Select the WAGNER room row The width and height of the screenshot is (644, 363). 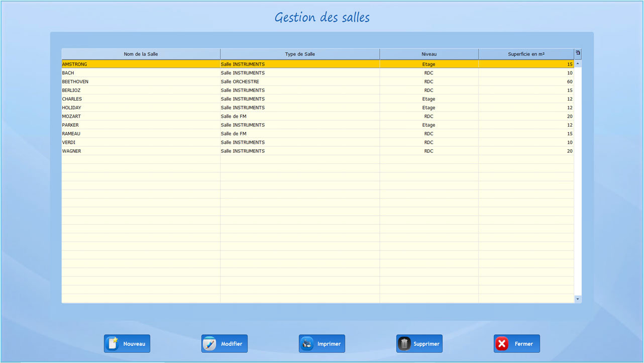[317, 151]
